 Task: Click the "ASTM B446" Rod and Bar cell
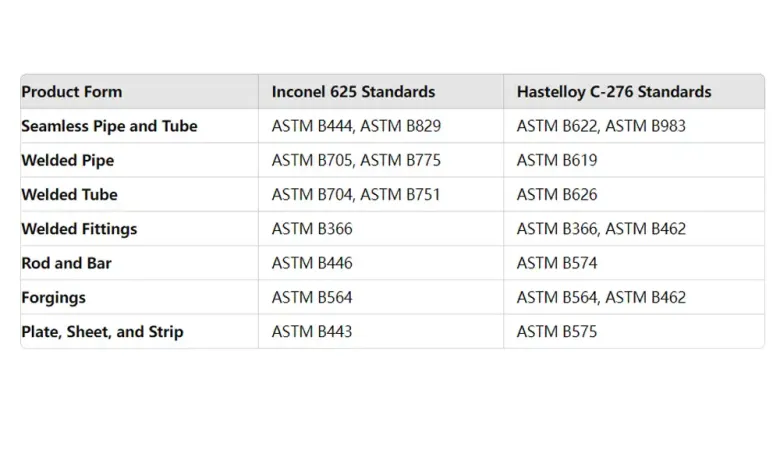[x=312, y=263]
